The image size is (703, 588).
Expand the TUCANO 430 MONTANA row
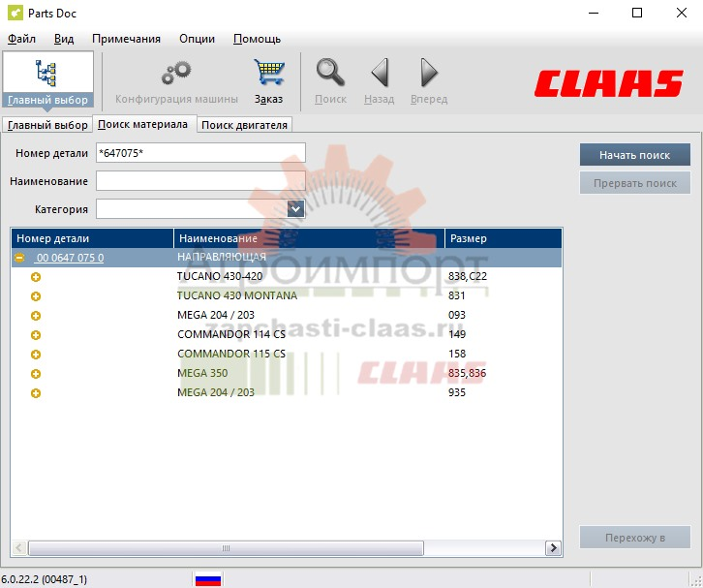point(36,296)
